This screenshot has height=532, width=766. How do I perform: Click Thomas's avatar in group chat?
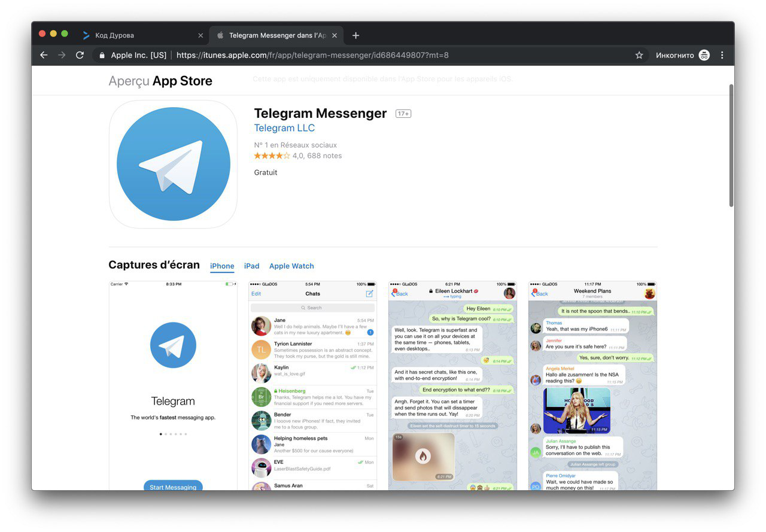(x=536, y=328)
